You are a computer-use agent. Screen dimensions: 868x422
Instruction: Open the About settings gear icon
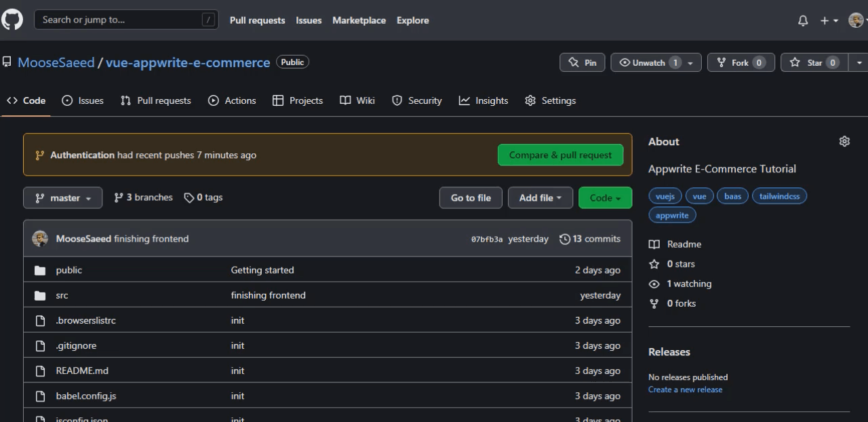click(x=844, y=141)
